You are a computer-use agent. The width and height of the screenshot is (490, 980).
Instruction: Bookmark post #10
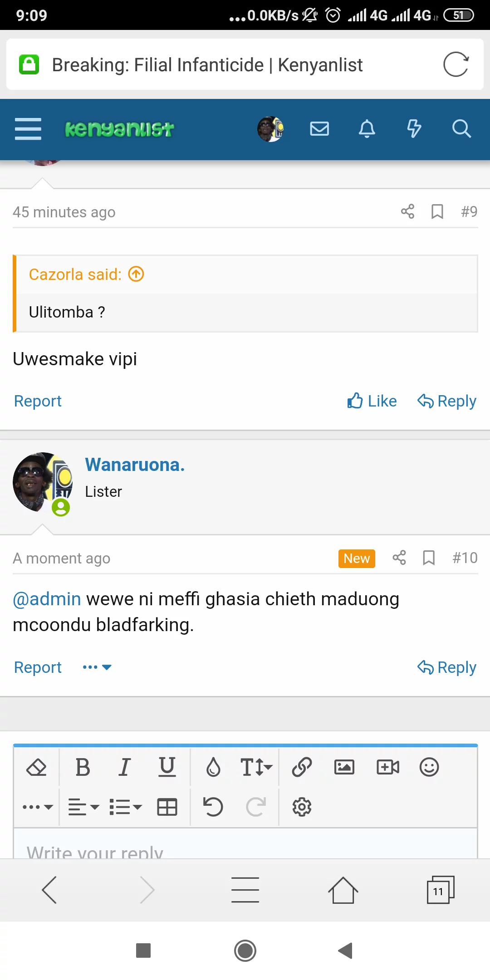click(x=428, y=558)
